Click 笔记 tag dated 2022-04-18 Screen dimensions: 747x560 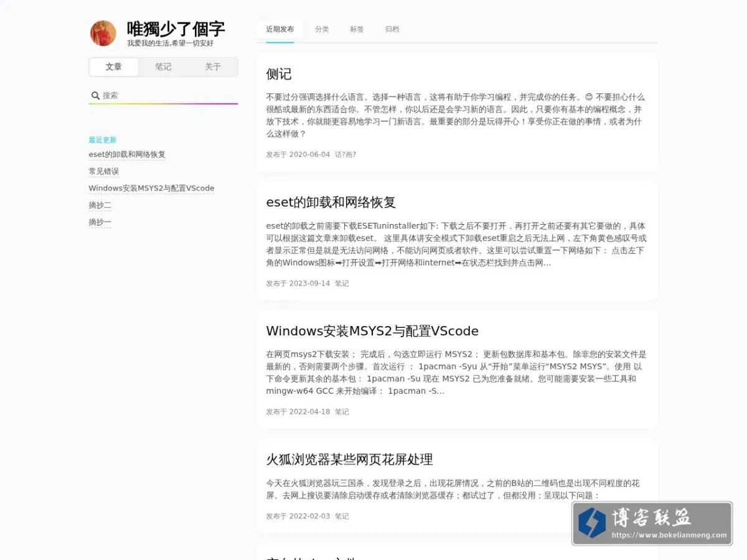click(x=342, y=412)
